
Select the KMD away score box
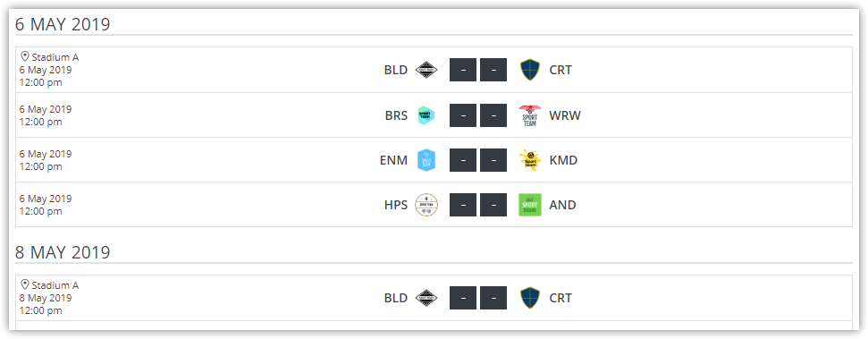[493, 160]
